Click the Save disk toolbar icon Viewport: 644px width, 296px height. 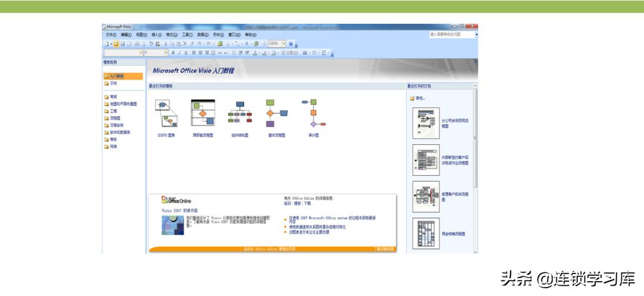[122, 44]
